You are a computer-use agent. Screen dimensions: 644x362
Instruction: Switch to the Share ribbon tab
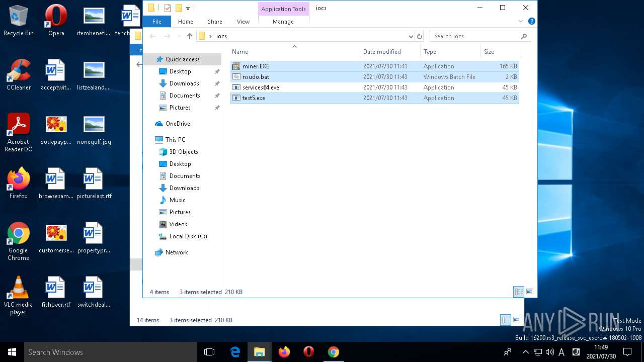[215, 22]
